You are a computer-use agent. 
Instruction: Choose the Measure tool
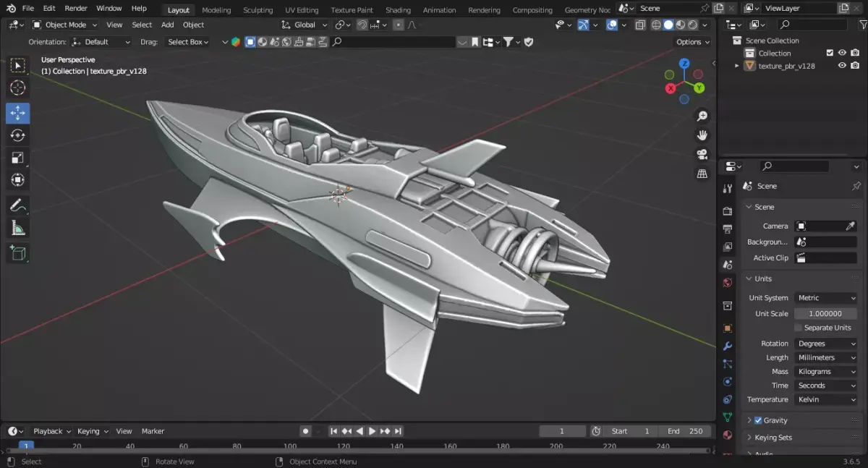pyautogui.click(x=18, y=228)
